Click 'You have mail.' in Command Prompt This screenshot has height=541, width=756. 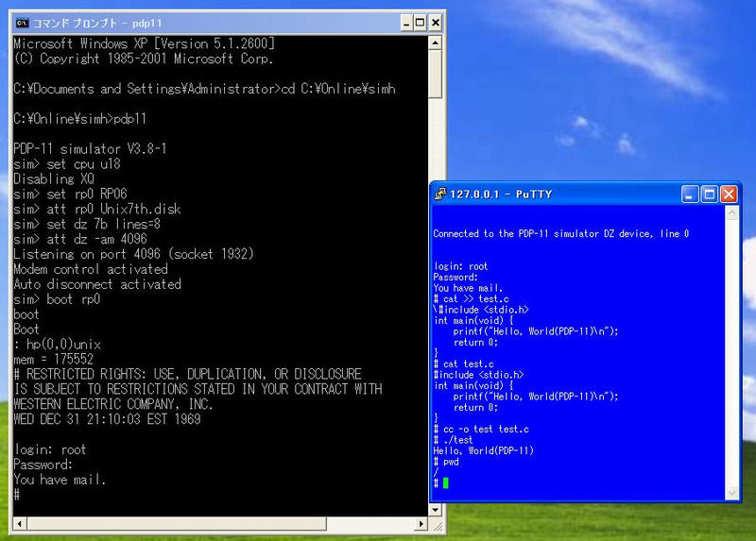pyautogui.click(x=60, y=480)
